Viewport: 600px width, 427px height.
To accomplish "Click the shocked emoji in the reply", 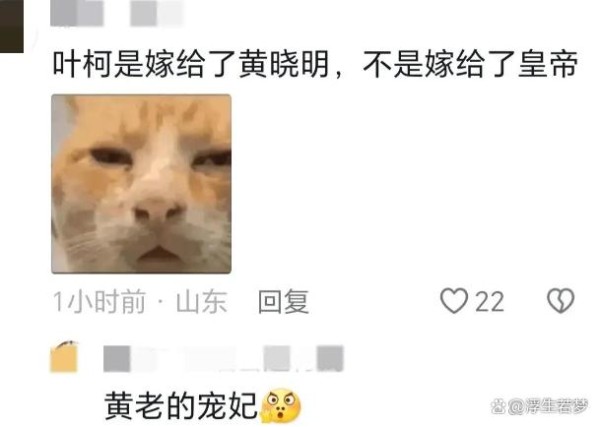I will (282, 406).
